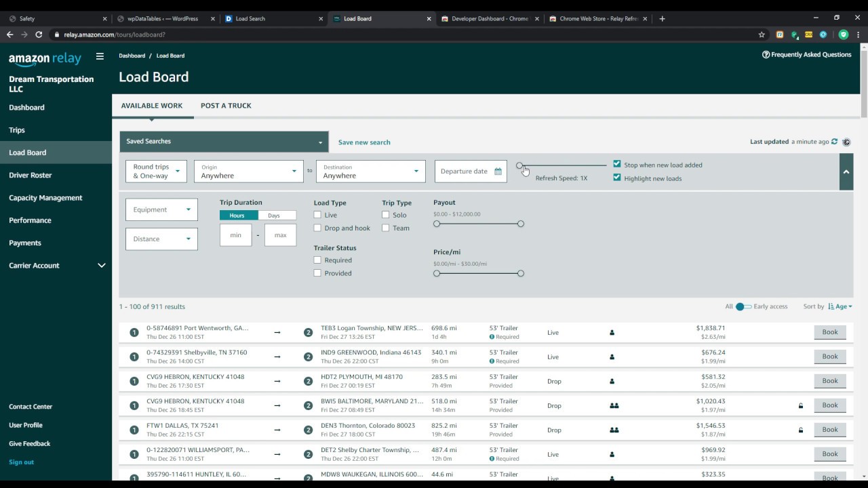The width and height of the screenshot is (868, 488).
Task: Click the Amazon Relay logo
Action: pos(45,60)
